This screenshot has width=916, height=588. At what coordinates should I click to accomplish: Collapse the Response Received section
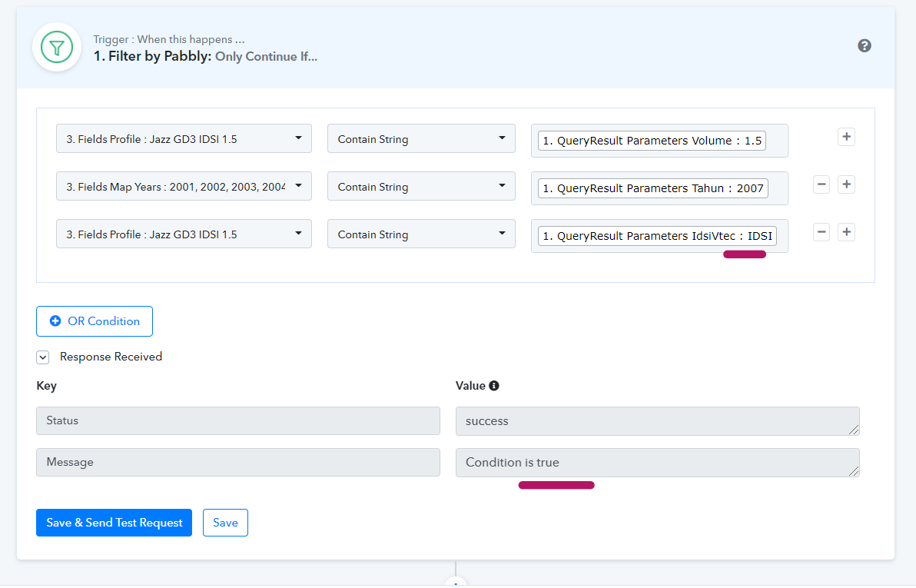point(43,357)
